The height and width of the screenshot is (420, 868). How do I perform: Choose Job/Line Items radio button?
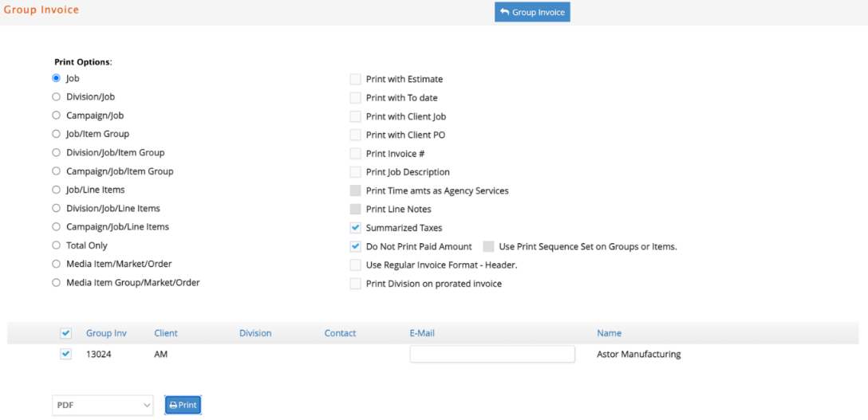point(56,190)
